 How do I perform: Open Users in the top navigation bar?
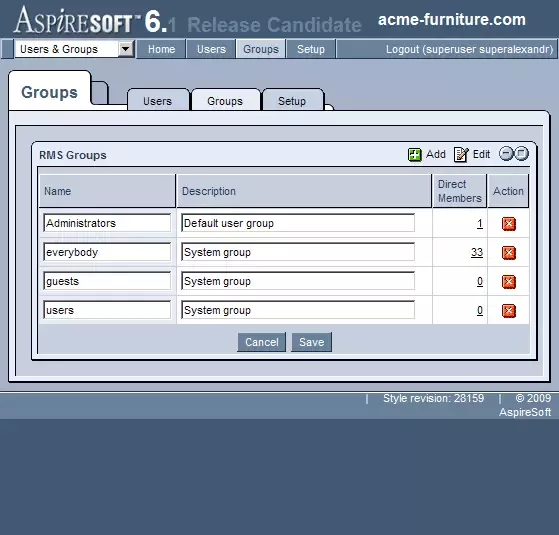tap(211, 49)
